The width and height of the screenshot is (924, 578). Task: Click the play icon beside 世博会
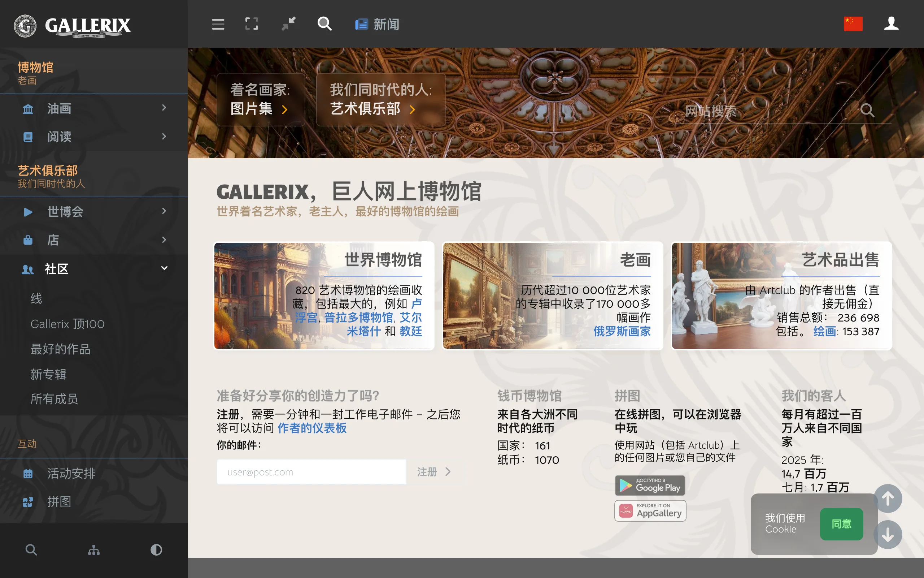pyautogui.click(x=28, y=212)
